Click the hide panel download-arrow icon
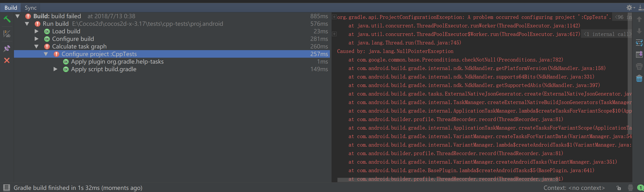The height and width of the screenshot is (192, 644). point(640,8)
